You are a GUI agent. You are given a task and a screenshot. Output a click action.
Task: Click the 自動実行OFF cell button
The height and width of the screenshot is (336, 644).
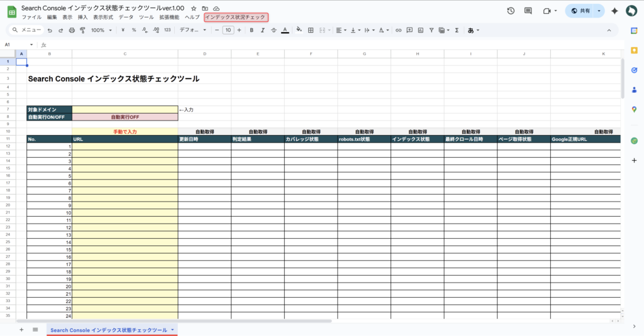click(x=125, y=117)
